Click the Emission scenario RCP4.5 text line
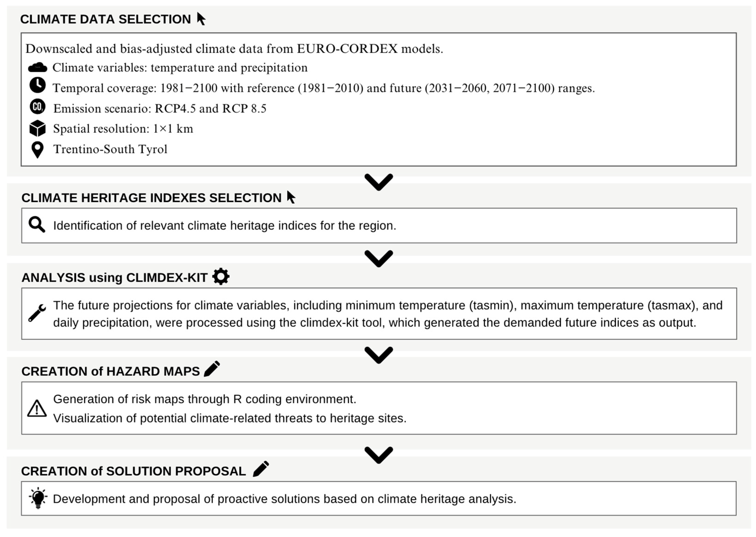756x537 pixels. tap(160, 108)
